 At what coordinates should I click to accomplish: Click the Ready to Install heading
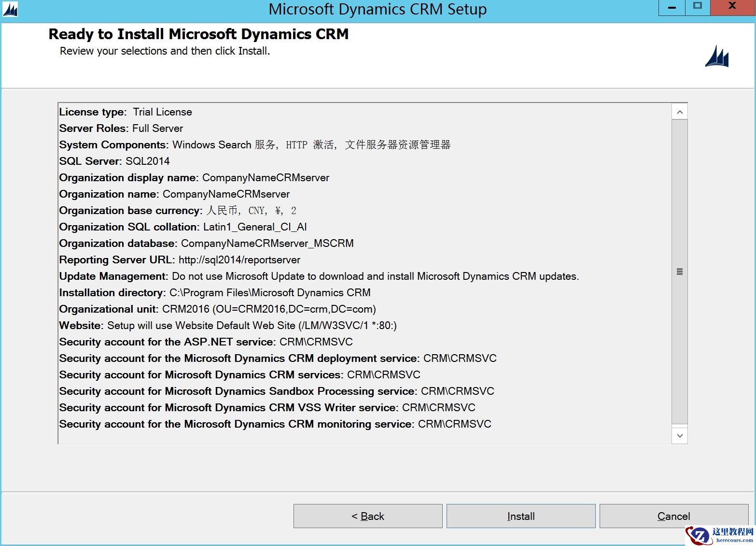click(x=198, y=34)
